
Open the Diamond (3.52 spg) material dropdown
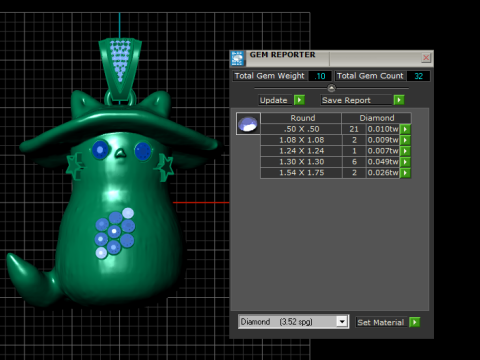pyautogui.click(x=342, y=322)
